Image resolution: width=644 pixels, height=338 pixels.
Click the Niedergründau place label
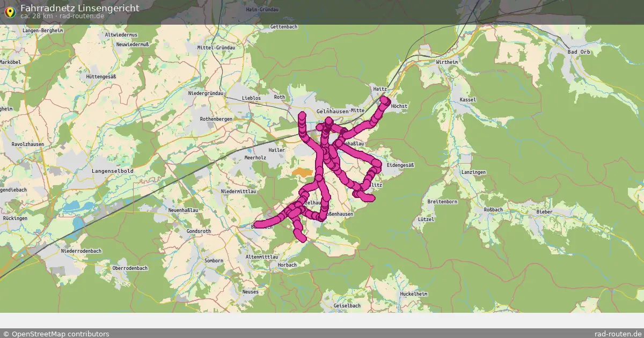point(206,93)
